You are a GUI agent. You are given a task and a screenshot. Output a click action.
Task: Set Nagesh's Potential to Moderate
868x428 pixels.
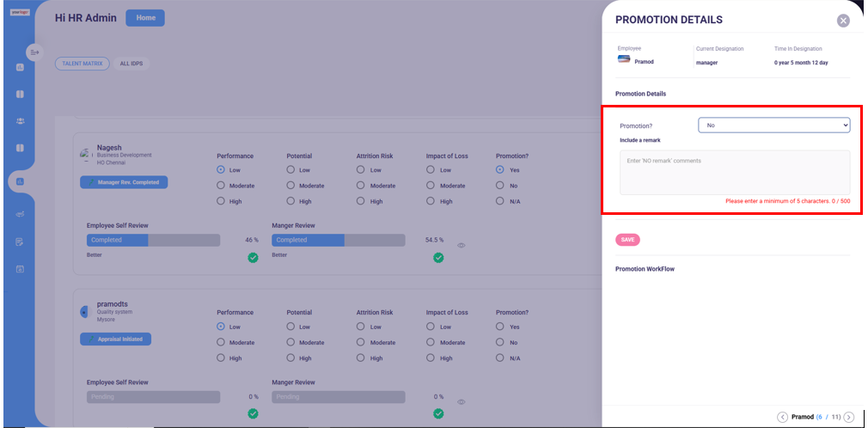(290, 186)
